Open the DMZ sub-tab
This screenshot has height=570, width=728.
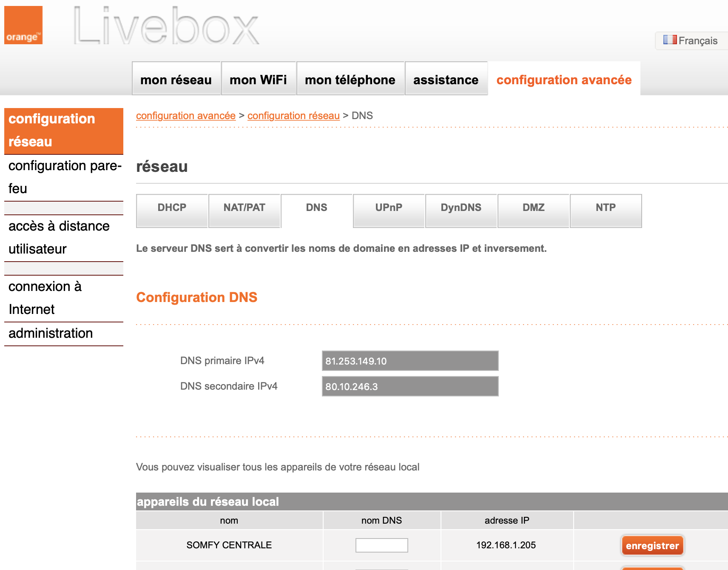point(533,211)
